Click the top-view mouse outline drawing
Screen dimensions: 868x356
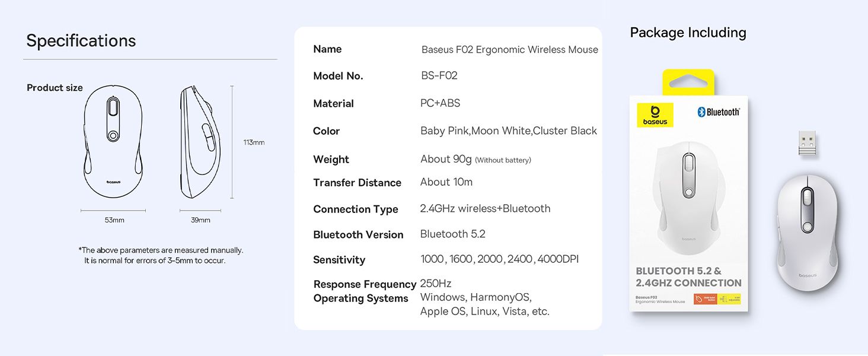(x=113, y=141)
